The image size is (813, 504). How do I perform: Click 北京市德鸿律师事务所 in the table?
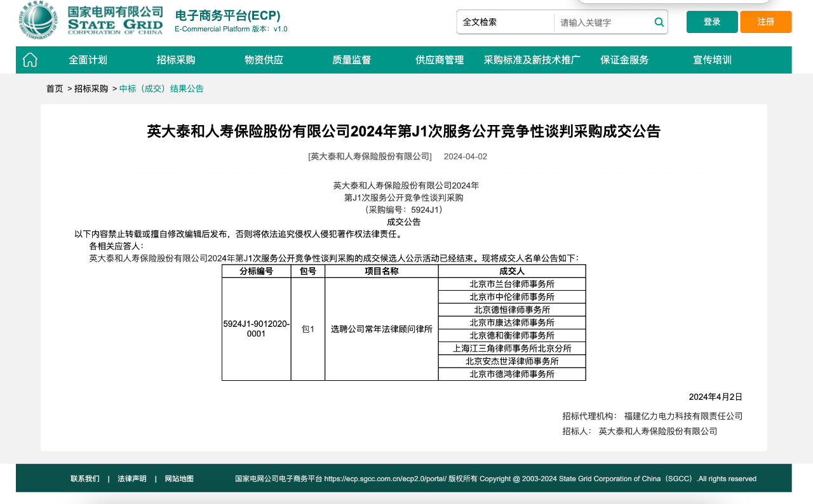(512, 375)
